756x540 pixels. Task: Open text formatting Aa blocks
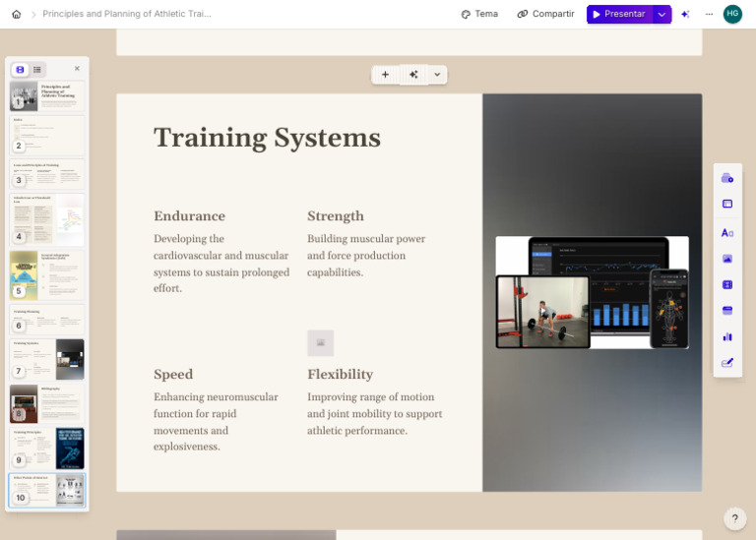tap(727, 233)
